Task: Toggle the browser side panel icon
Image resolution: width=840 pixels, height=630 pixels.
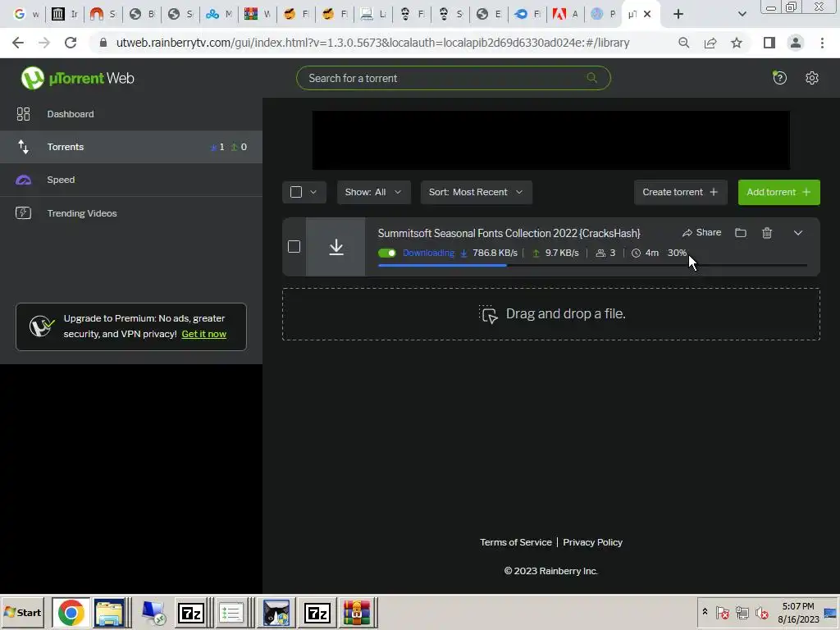Action: (x=769, y=43)
